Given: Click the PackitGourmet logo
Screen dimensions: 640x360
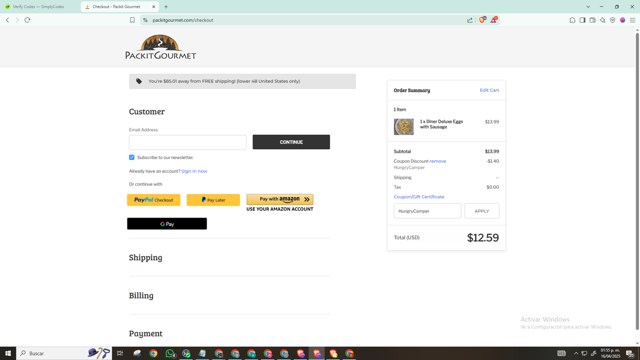Looking at the screenshot, I should click(160, 47).
